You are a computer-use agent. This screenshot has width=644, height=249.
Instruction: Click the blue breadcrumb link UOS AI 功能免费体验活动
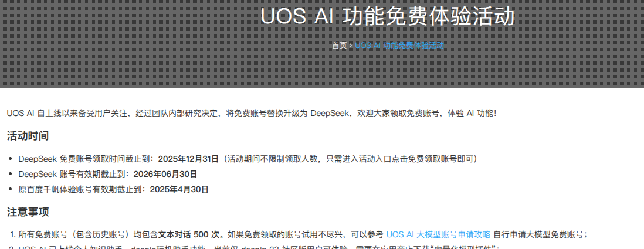point(399,46)
